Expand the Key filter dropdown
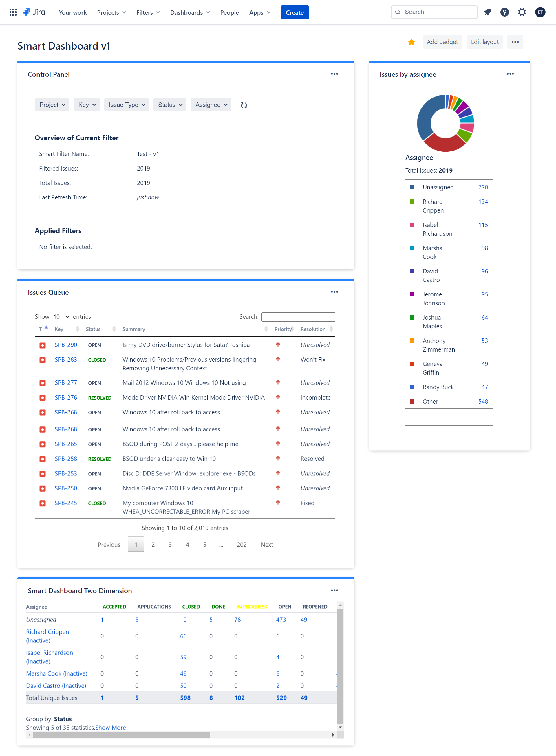 87,105
